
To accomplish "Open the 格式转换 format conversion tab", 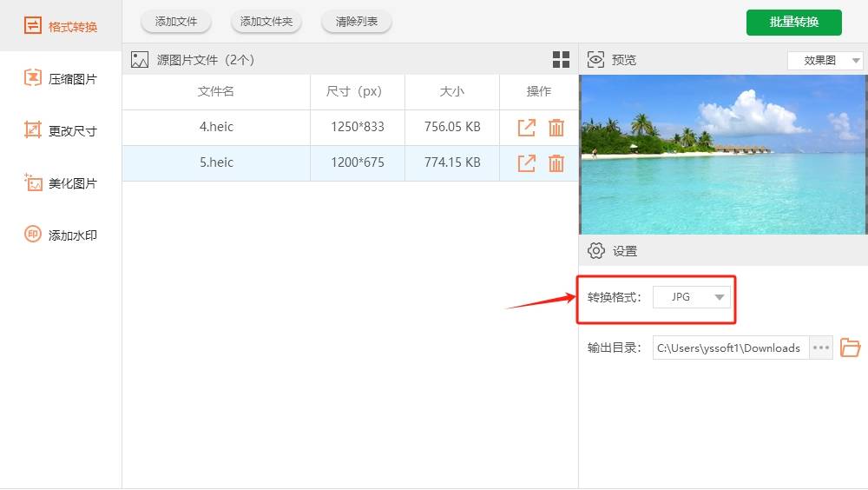I will pyautogui.click(x=61, y=26).
